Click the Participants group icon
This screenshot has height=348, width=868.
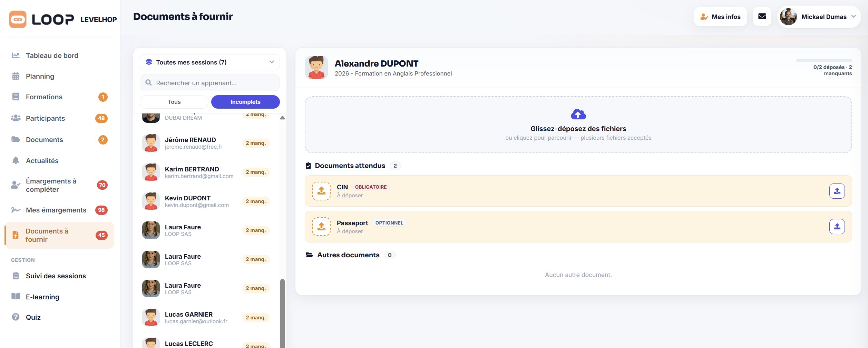tap(16, 118)
